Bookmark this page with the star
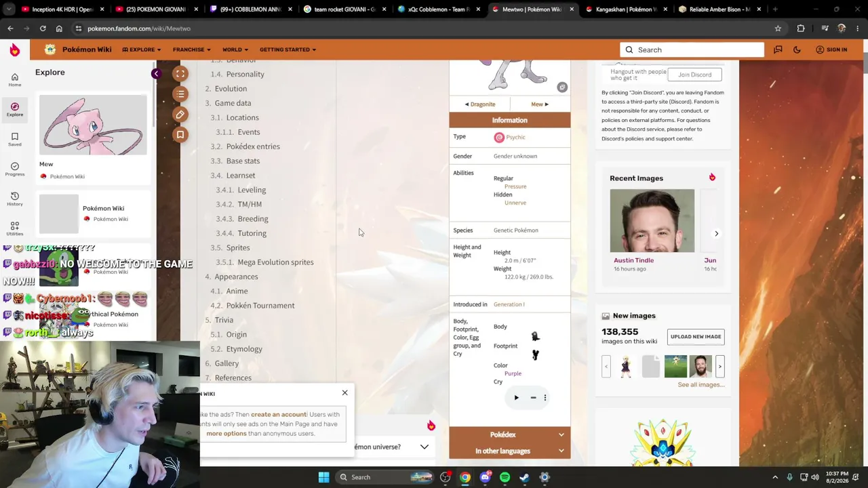This screenshot has width=868, height=488. click(x=778, y=28)
